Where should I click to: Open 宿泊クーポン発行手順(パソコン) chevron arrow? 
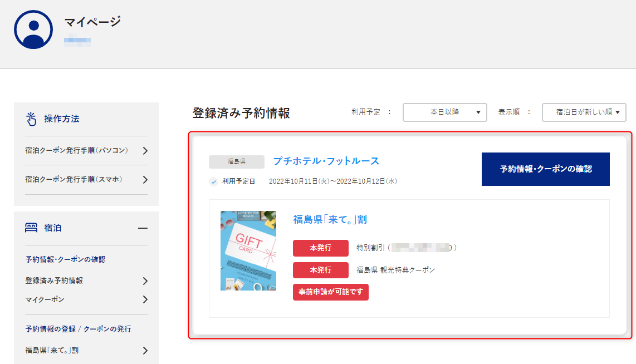tap(145, 151)
